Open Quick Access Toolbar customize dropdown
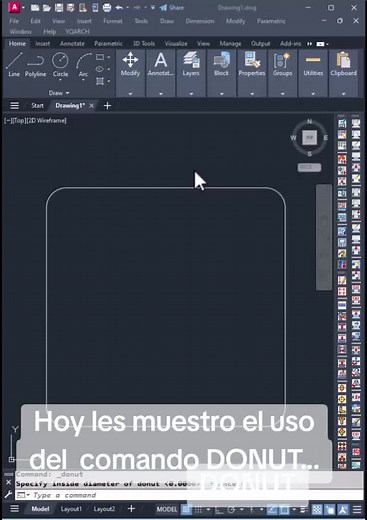The image size is (367, 520). (152, 7)
